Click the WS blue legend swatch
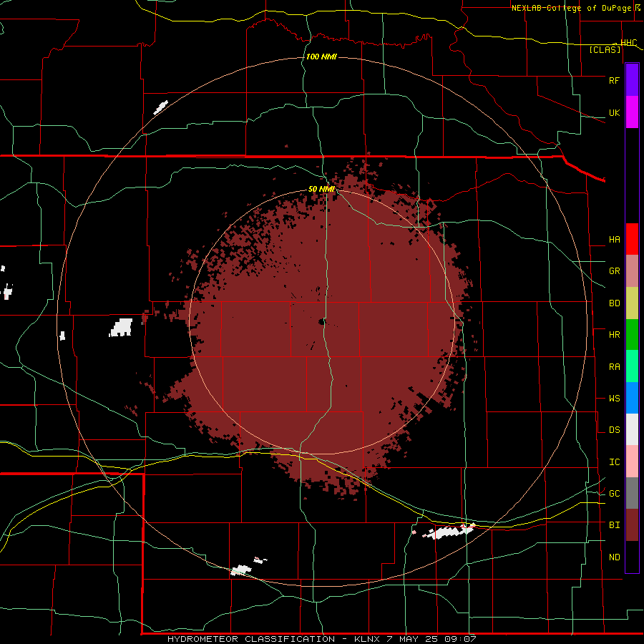 (632, 398)
